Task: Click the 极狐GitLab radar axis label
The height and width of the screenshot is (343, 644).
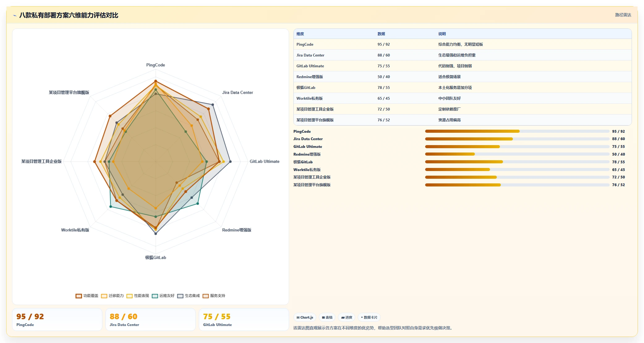Action: [x=156, y=257]
